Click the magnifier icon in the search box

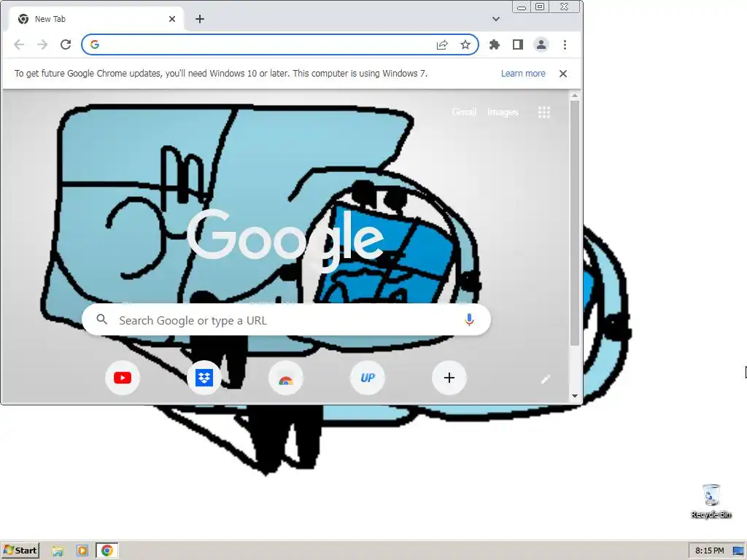coord(101,319)
